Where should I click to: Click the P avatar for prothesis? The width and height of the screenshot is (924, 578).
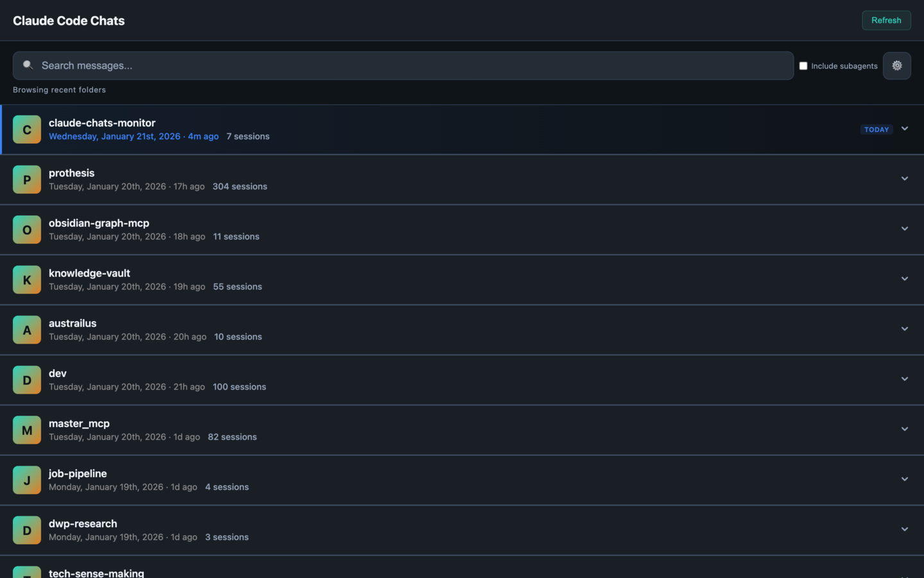27,179
